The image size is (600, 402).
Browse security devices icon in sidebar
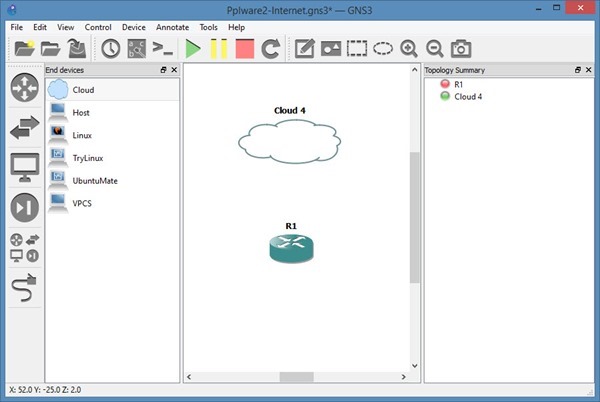(x=25, y=208)
